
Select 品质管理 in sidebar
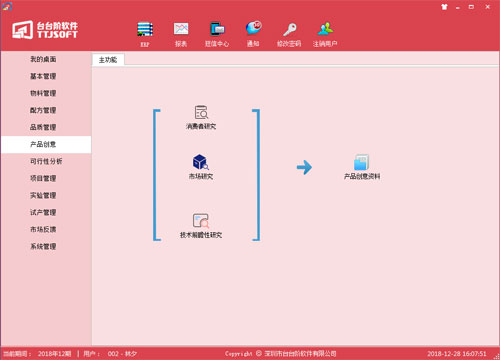pyautogui.click(x=43, y=127)
